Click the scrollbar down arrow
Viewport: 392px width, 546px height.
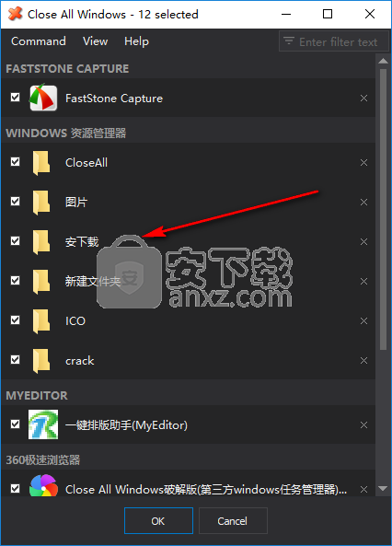pyautogui.click(x=383, y=489)
